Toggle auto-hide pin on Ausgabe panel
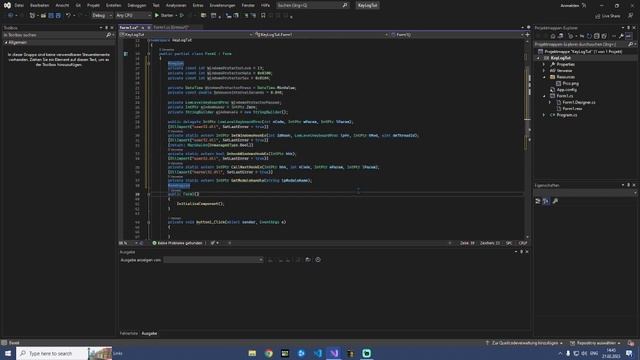Image resolution: width=640 pixels, height=360 pixels. (521, 252)
